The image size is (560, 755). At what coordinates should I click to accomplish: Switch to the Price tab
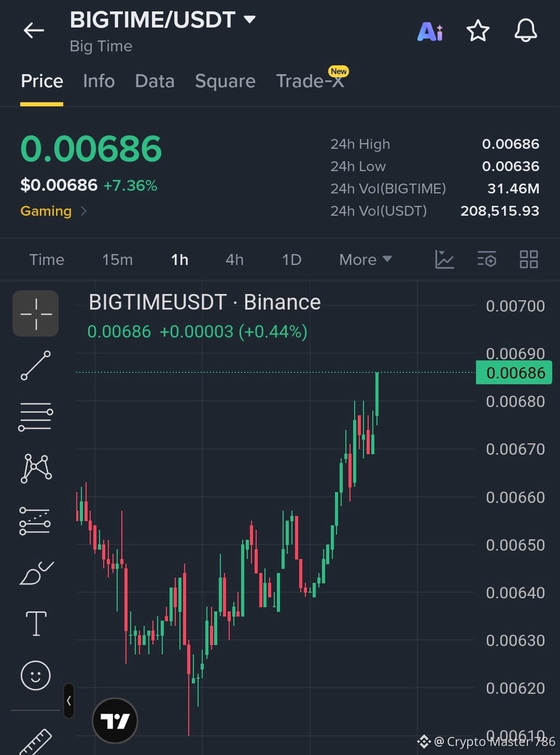[x=42, y=81]
